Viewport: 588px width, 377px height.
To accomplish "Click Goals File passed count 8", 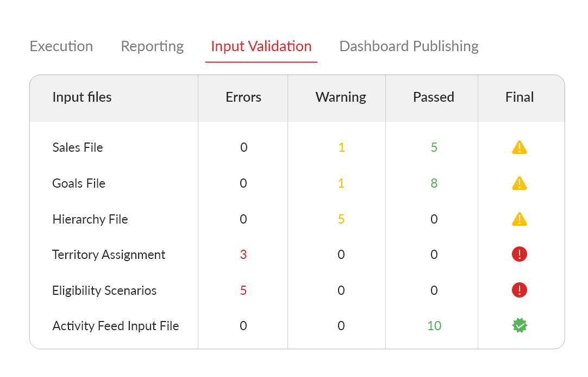I will pyautogui.click(x=434, y=183).
